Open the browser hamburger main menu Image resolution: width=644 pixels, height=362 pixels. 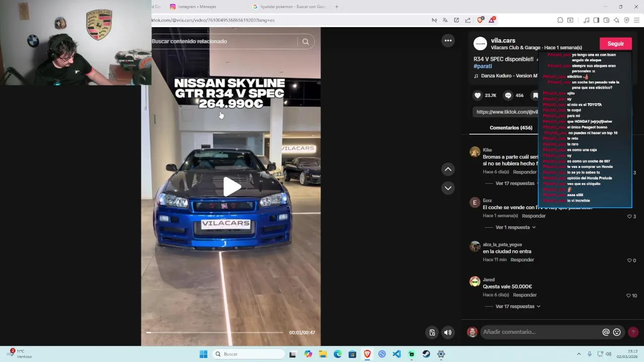pyautogui.click(x=636, y=20)
